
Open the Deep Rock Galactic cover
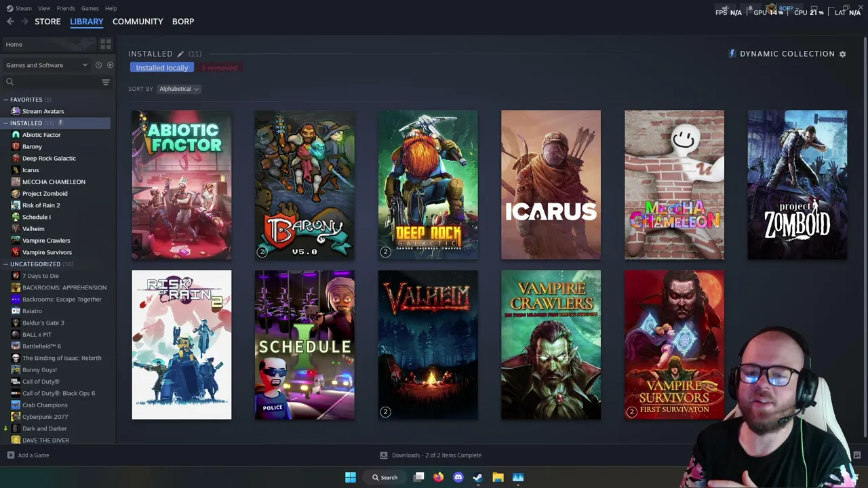428,185
